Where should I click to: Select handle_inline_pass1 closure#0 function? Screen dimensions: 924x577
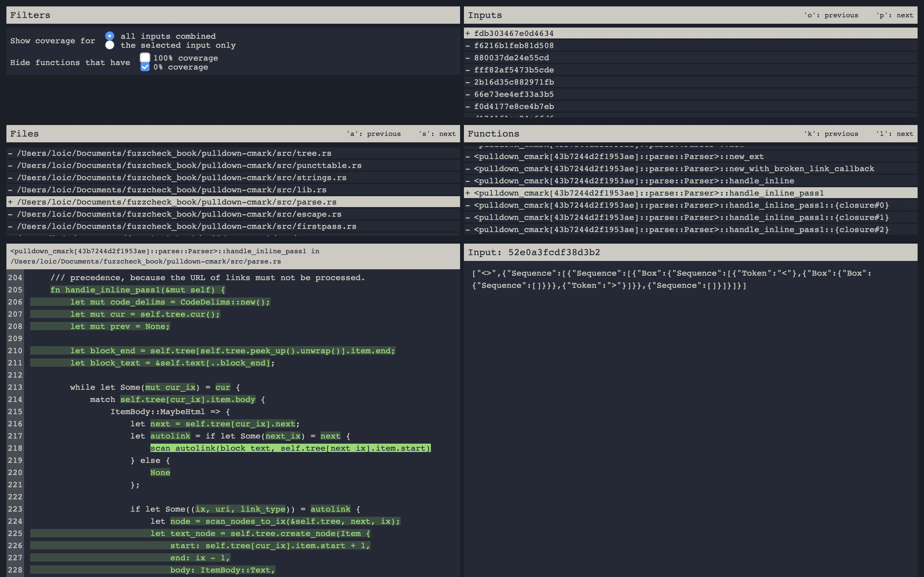(681, 205)
